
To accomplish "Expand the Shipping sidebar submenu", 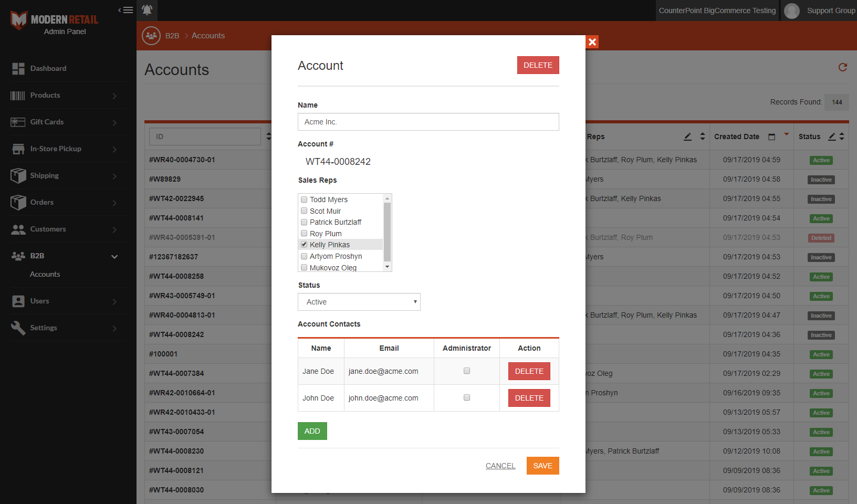I will pyautogui.click(x=114, y=176).
